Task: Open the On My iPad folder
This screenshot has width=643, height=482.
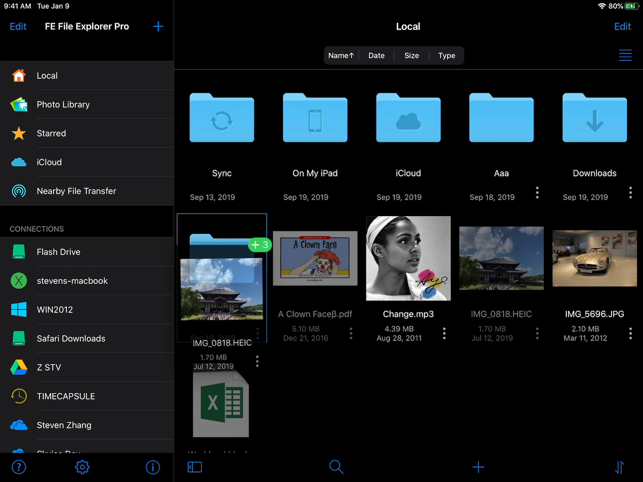Action: click(x=315, y=118)
